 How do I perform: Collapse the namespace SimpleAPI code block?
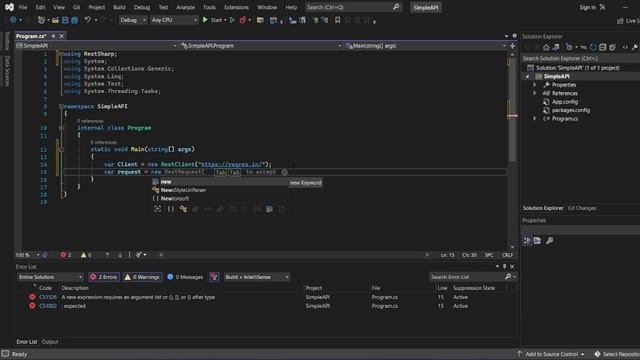pos(61,106)
